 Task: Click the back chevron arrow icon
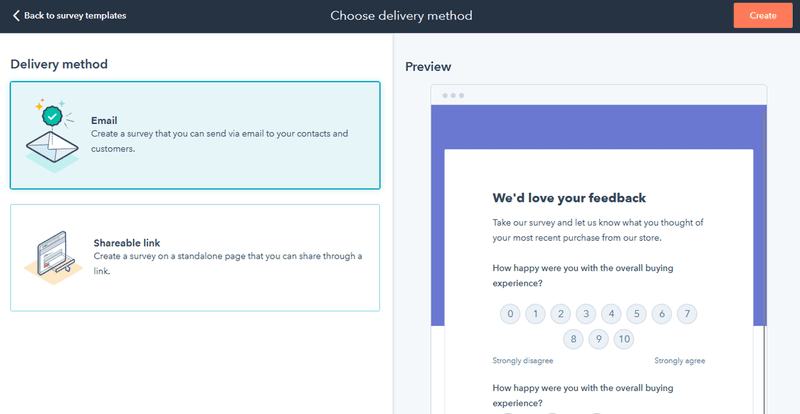pos(16,16)
